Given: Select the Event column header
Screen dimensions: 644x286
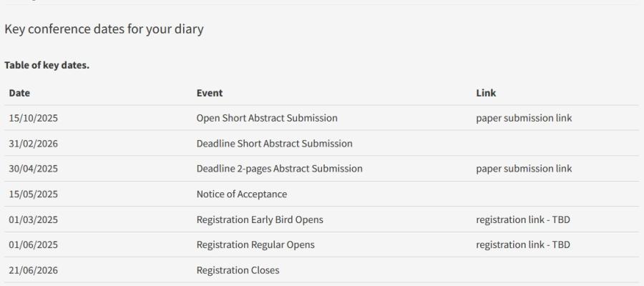Looking at the screenshot, I should coord(209,93).
